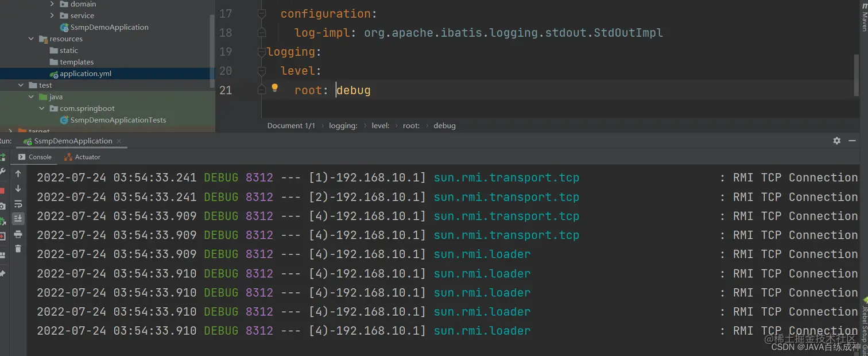
Task: Expand the service folder
Action: 52,16
